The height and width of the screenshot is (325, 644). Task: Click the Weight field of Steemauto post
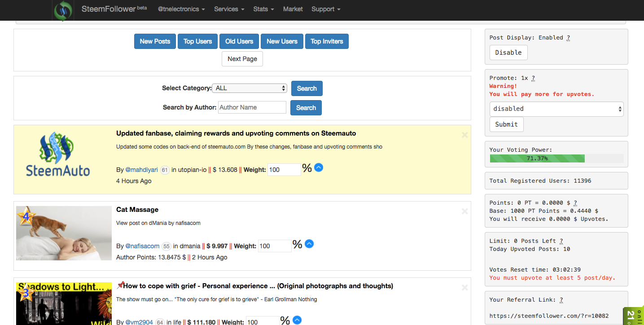(x=284, y=170)
